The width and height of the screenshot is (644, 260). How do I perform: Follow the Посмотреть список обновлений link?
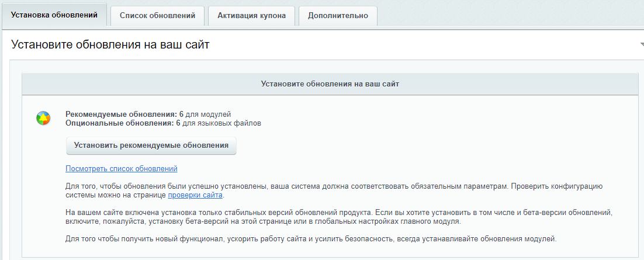[x=122, y=169]
